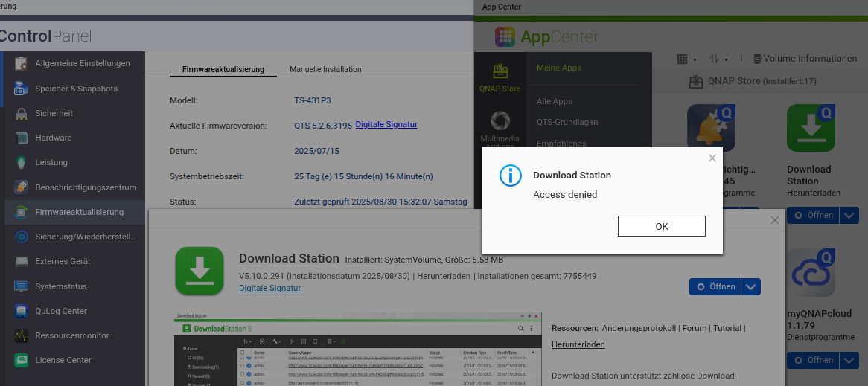Open QuLog Center in Control Panel sidebar
Viewport: 868px width, 386px height.
click(x=74, y=311)
